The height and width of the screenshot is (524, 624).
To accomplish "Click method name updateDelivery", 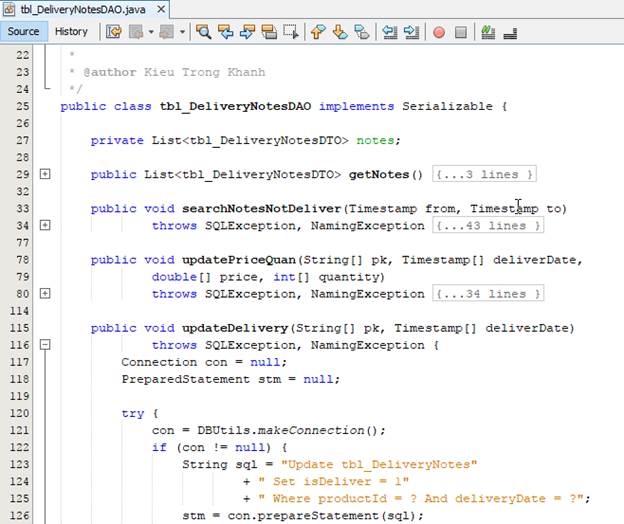I will point(235,328).
